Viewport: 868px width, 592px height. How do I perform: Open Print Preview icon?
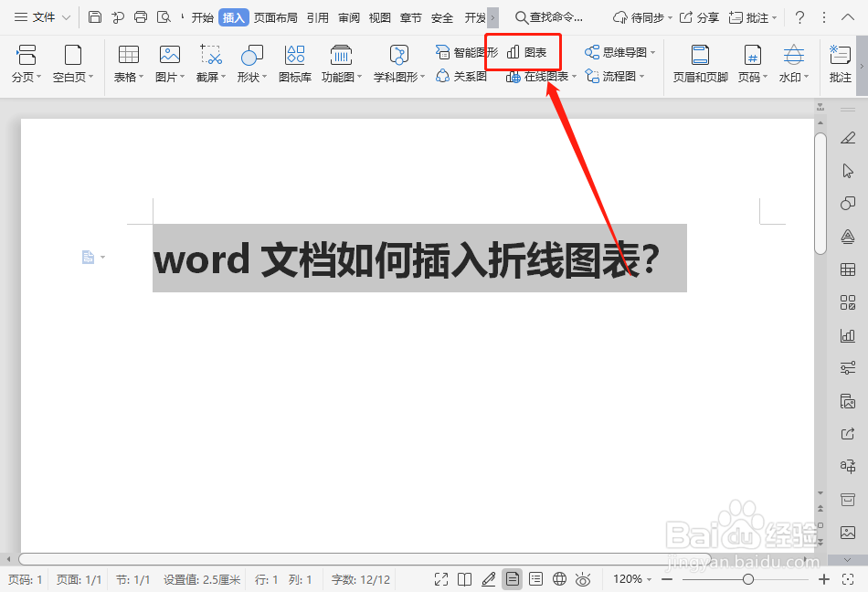pos(164,17)
